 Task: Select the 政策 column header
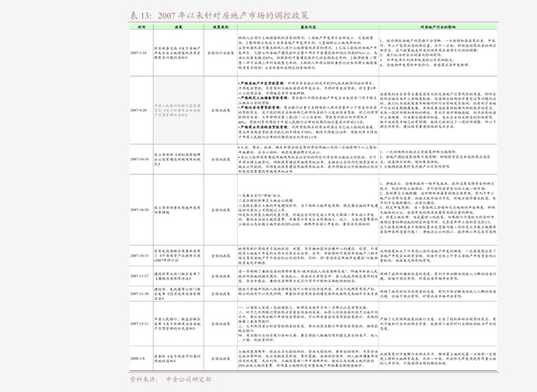(178, 26)
